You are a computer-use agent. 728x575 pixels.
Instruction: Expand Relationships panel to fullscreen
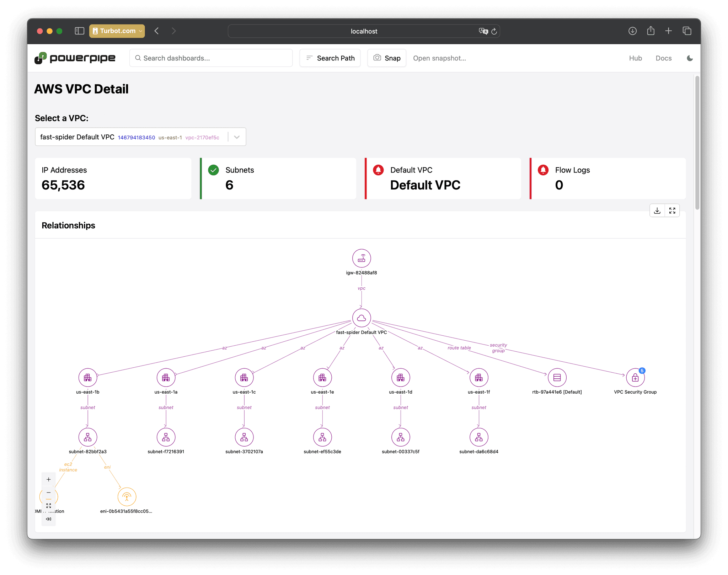(672, 211)
